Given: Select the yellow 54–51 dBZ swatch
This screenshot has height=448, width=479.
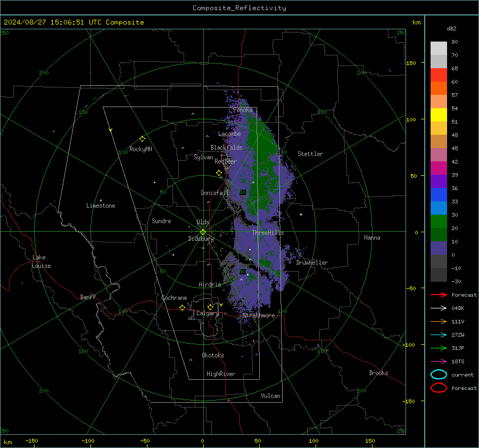Looking at the screenshot, I should point(439,115).
